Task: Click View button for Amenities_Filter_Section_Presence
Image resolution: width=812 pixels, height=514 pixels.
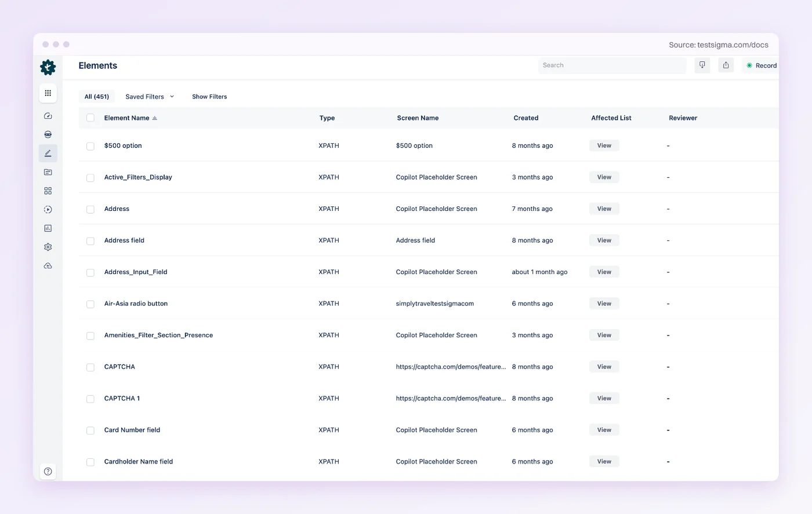Action: (604, 335)
